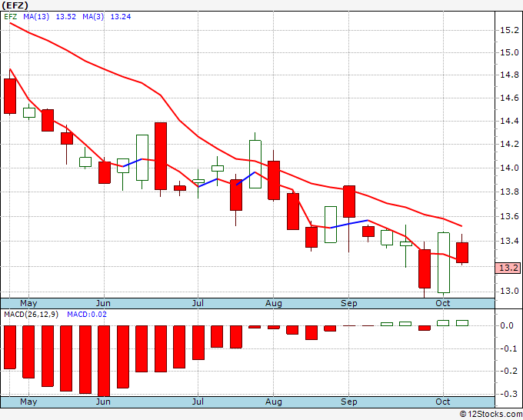Click the 13.4 price axis label
523x420 pixels.
click(x=509, y=241)
